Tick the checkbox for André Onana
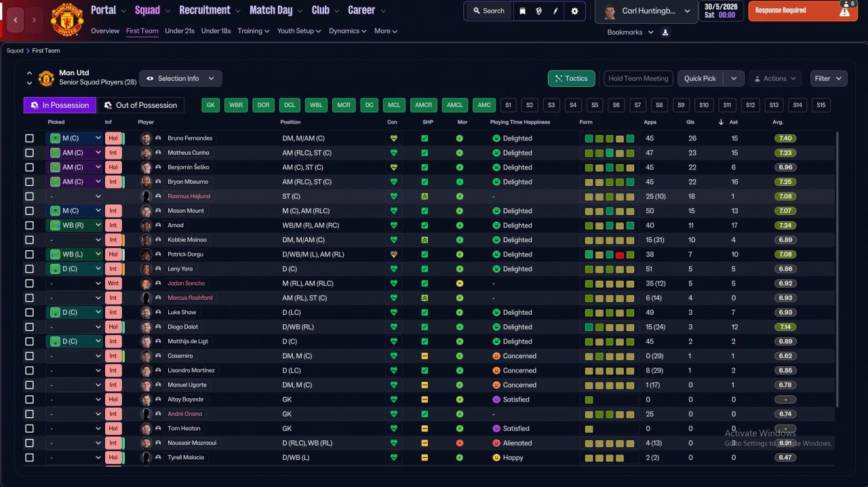The width and height of the screenshot is (868, 487). [29, 414]
